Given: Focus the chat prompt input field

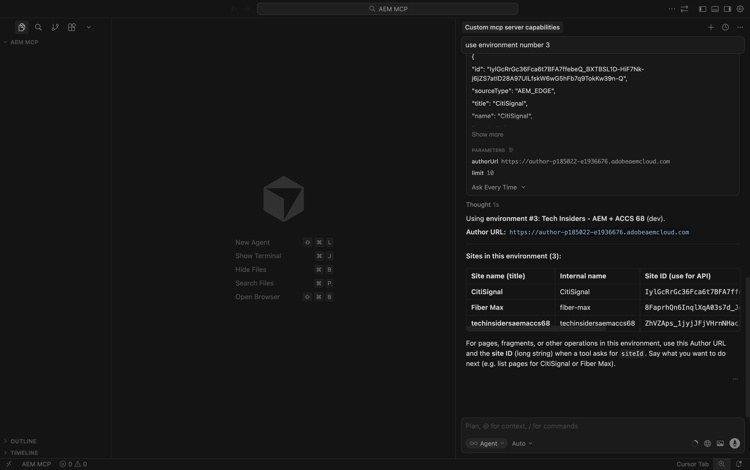Looking at the screenshot, I should (x=603, y=426).
